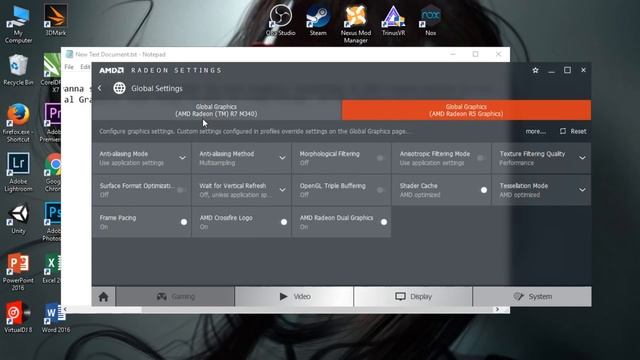
Task: Launch Adobe Photoshop desktop icon
Action: (x=52, y=222)
